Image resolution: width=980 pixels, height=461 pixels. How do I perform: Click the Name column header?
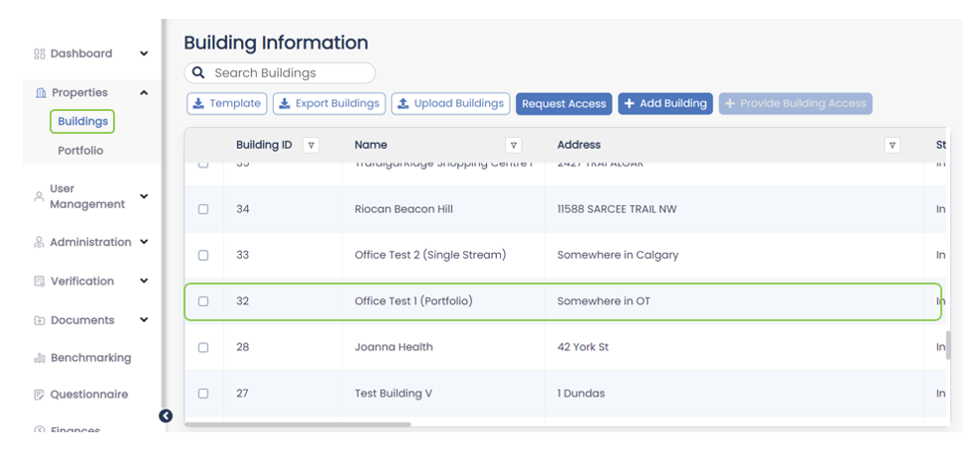pyautogui.click(x=371, y=145)
